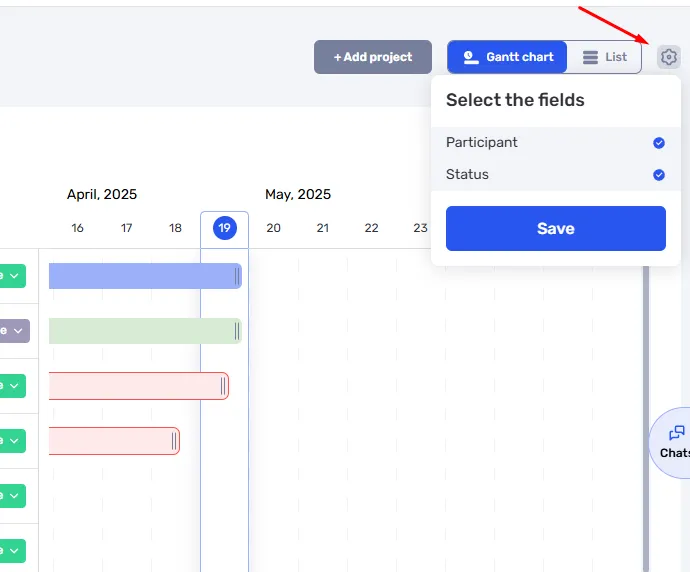Viewport: 690px width, 572px height.
Task: Expand the first green status dropdown
Action: (x=12, y=276)
